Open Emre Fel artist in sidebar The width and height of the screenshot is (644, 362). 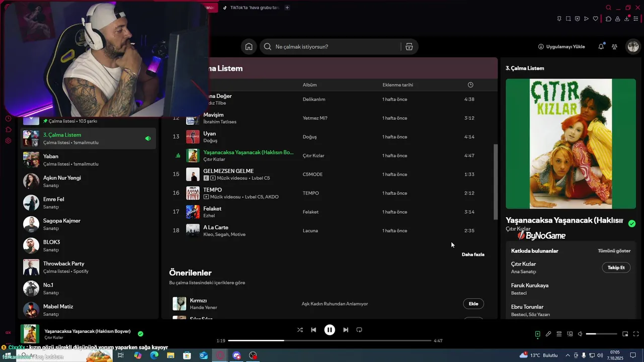tap(89, 203)
